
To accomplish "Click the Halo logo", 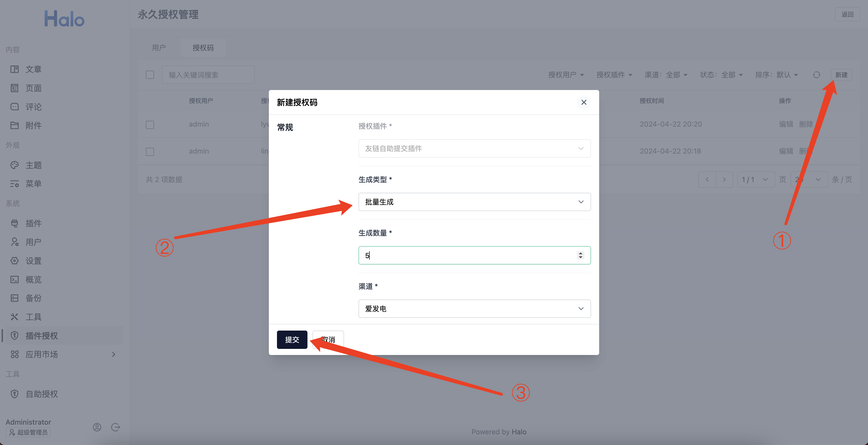I will [64, 19].
